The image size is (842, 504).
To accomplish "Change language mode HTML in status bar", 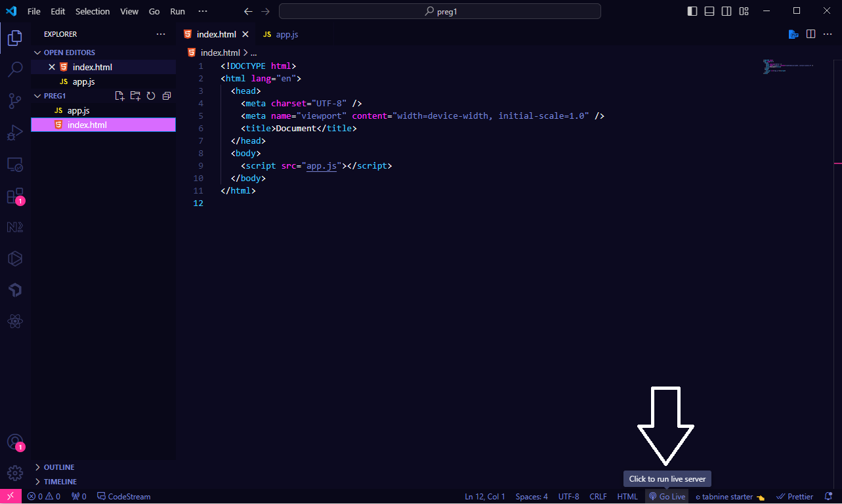I will tap(627, 497).
